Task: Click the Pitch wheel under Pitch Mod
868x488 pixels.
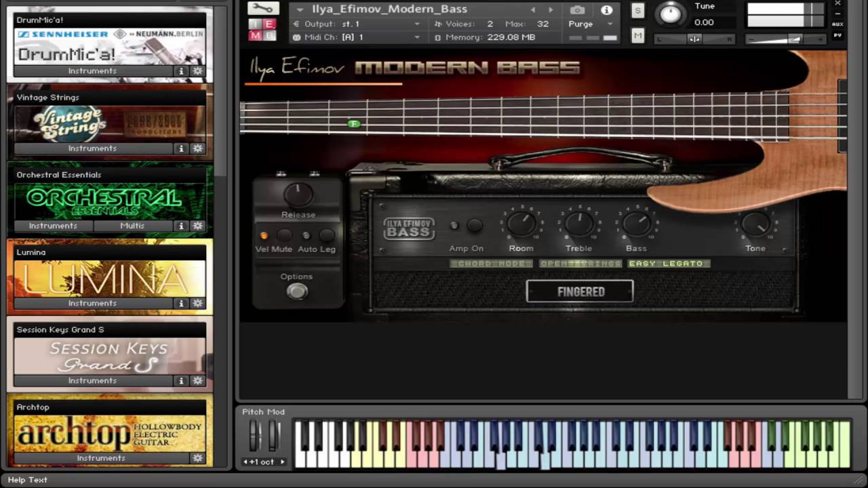Action: 254,436
